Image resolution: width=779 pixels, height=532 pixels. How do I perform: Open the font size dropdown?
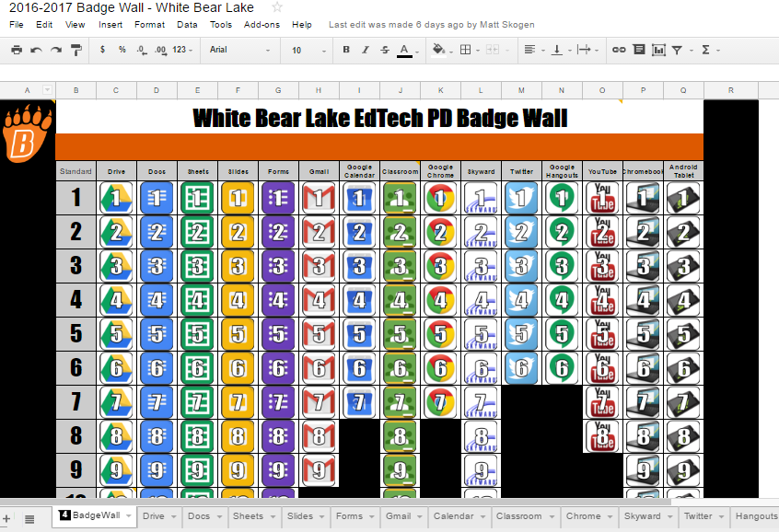309,51
